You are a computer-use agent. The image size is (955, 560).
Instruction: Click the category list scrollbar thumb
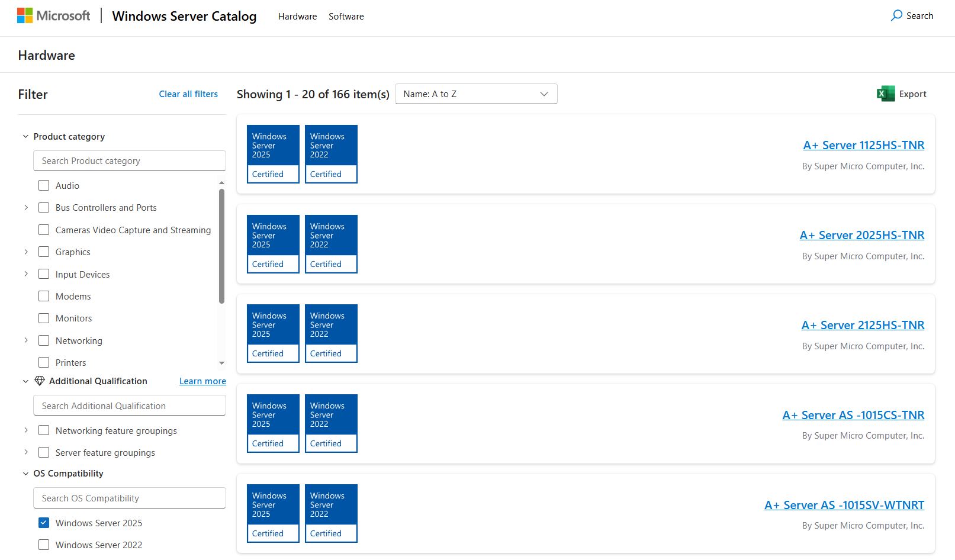(222, 246)
